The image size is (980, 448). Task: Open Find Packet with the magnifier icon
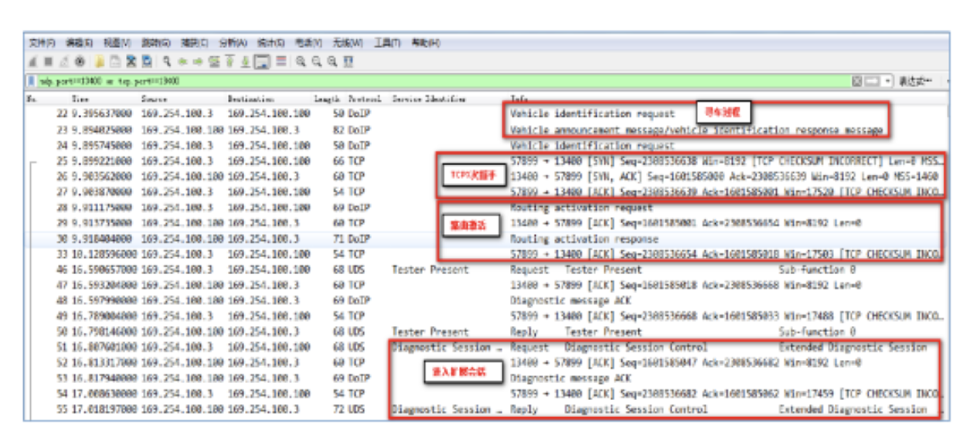point(167,62)
